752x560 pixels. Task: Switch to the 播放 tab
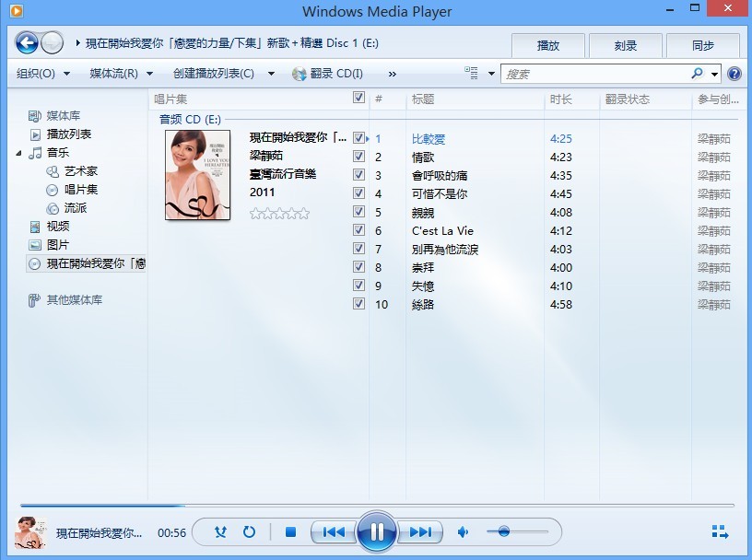click(548, 45)
